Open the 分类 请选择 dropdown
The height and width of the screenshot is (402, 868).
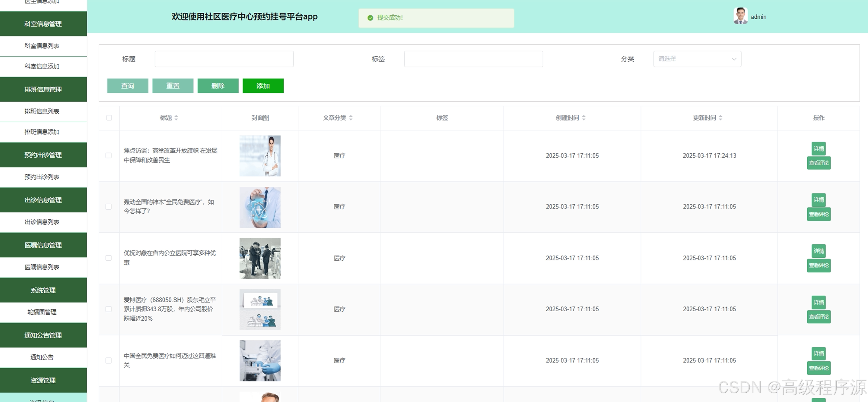(697, 59)
